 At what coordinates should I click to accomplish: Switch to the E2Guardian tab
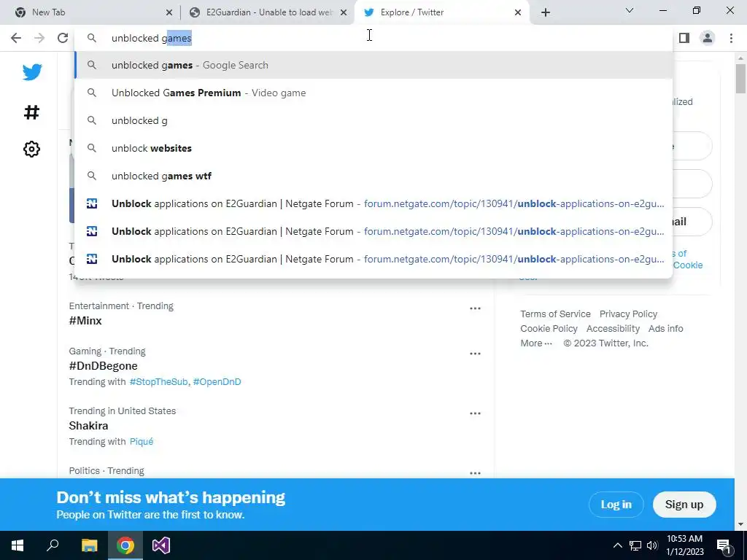click(269, 12)
